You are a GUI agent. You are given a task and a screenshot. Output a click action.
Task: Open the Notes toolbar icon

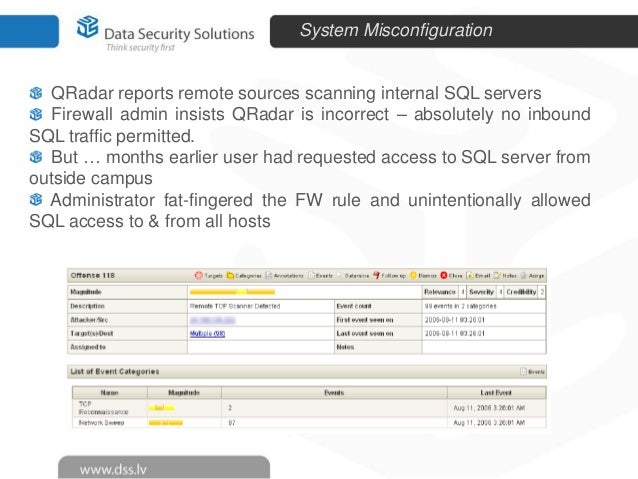click(x=497, y=276)
